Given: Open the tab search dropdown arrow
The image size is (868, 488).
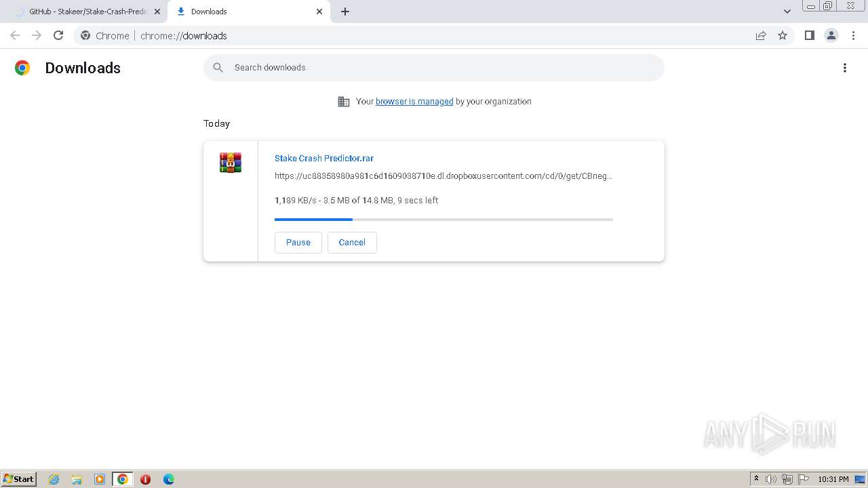Looking at the screenshot, I should [787, 12].
